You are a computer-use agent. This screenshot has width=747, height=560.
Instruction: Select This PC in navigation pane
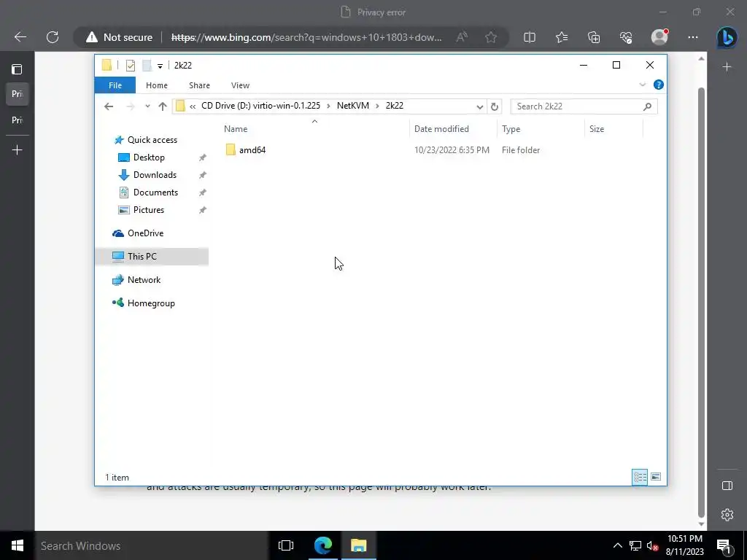click(142, 257)
